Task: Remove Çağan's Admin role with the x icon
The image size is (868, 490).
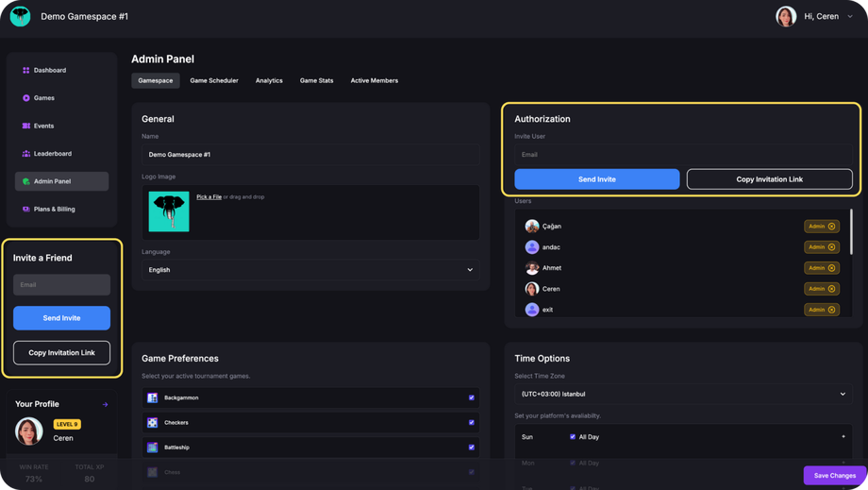Action: (831, 227)
